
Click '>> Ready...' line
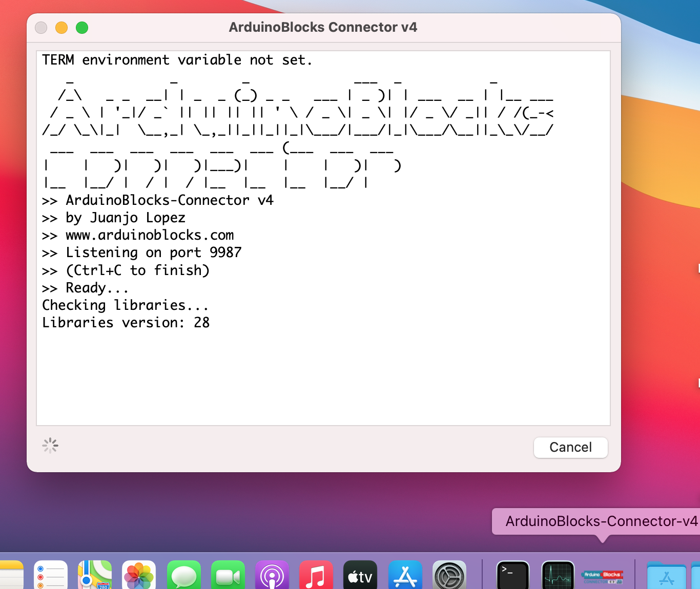click(x=85, y=288)
